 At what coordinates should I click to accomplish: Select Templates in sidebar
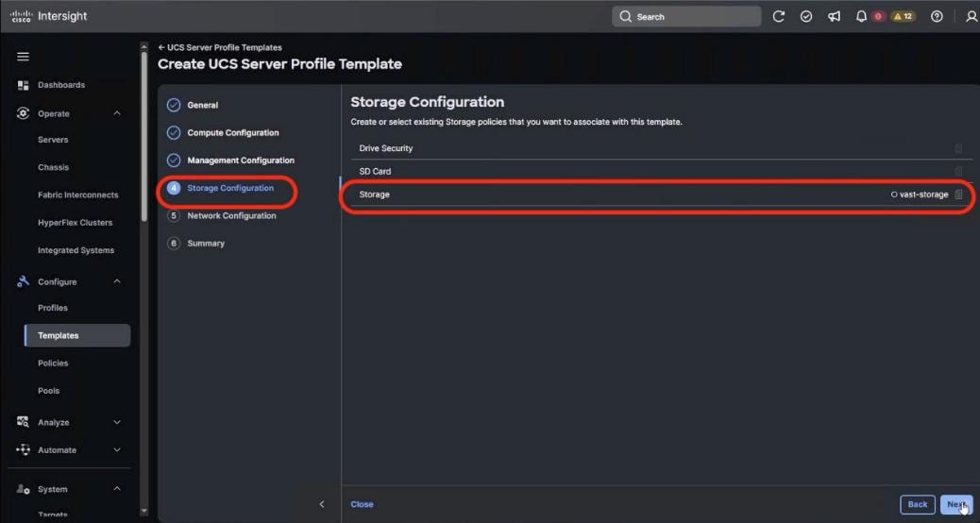tap(77, 335)
